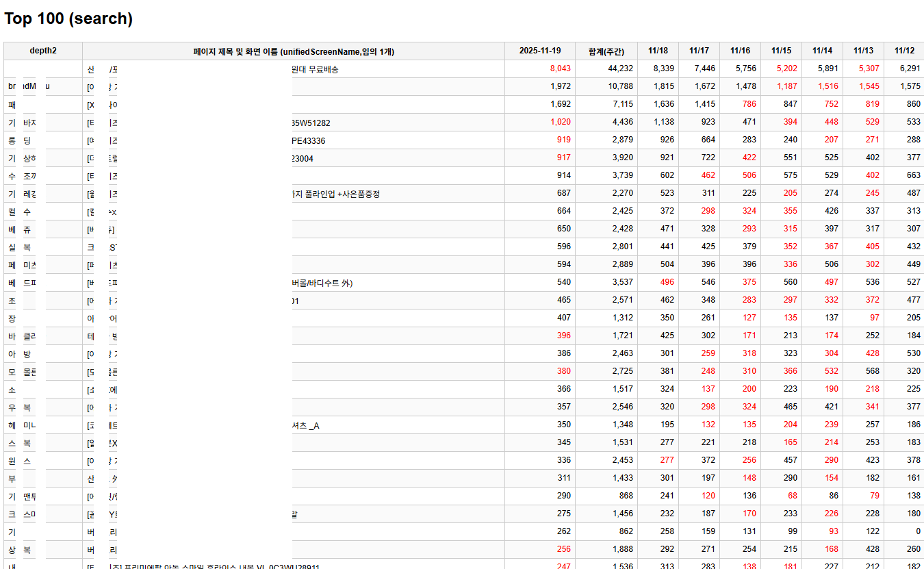This screenshot has width=924, height=569.
Task: Click the red 1,545 cell
Action: point(863,87)
